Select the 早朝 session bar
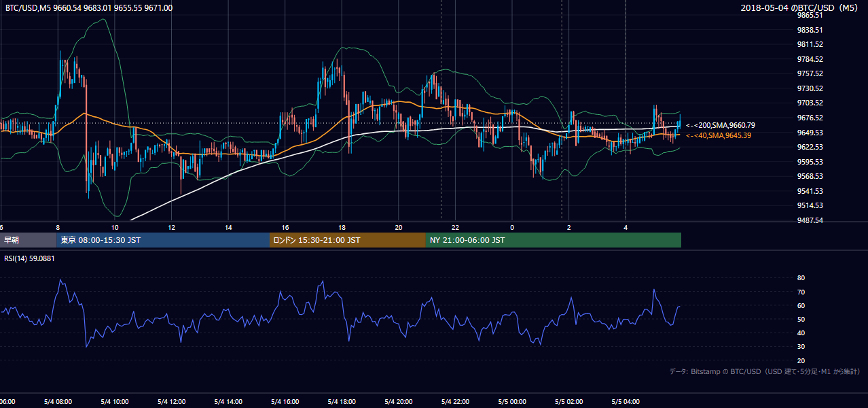This screenshot has height=408, width=868. pos(28,240)
